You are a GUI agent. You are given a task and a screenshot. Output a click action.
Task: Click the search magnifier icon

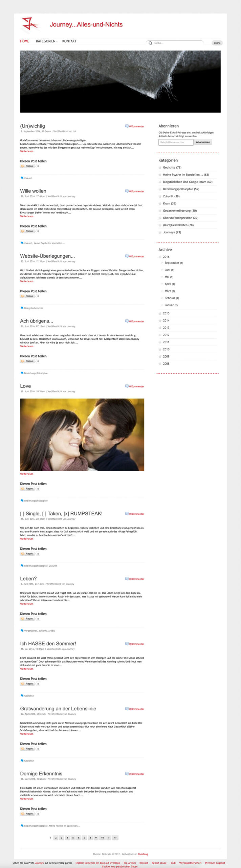tap(150, 43)
